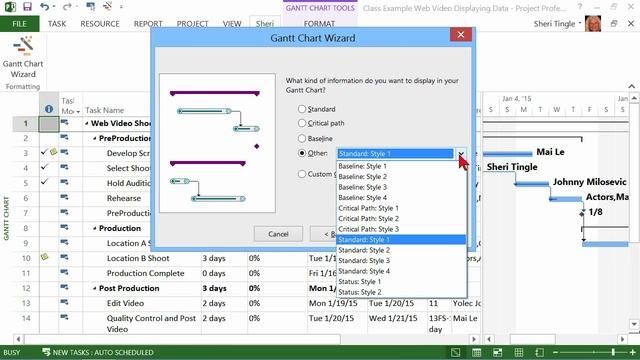Click the task mode icon in row 1
The image size is (640, 360).
[64, 122]
